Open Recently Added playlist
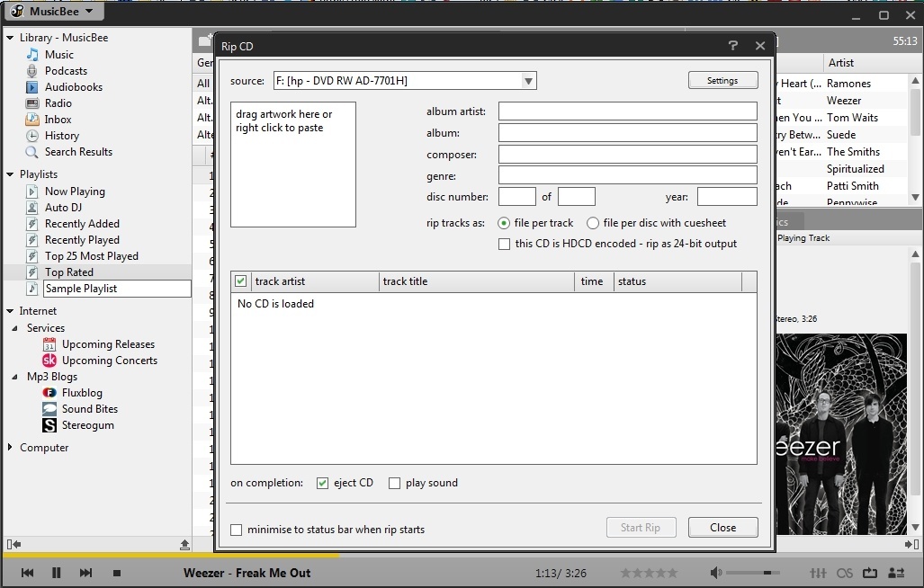The image size is (924, 588). click(x=82, y=224)
